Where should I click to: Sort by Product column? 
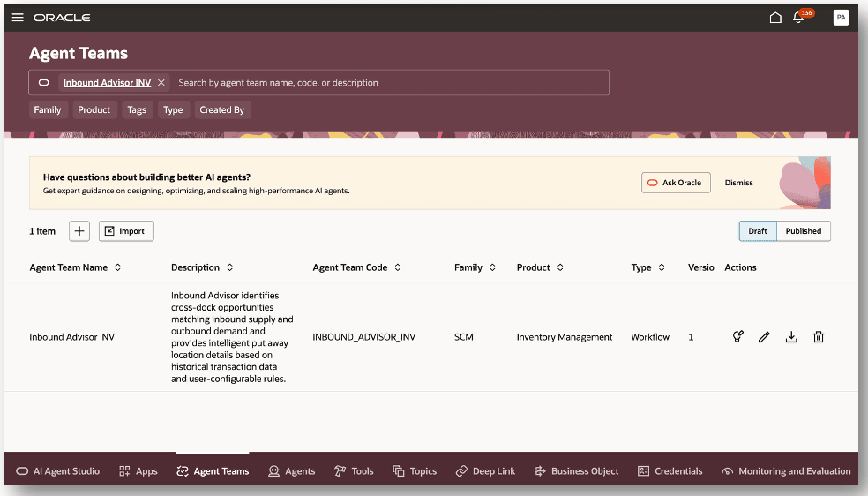(560, 267)
